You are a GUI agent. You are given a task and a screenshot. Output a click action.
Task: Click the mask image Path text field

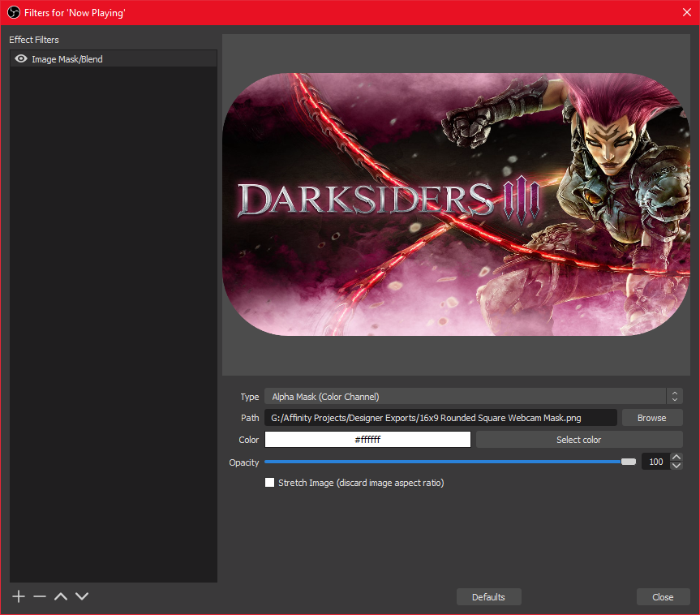tap(440, 418)
